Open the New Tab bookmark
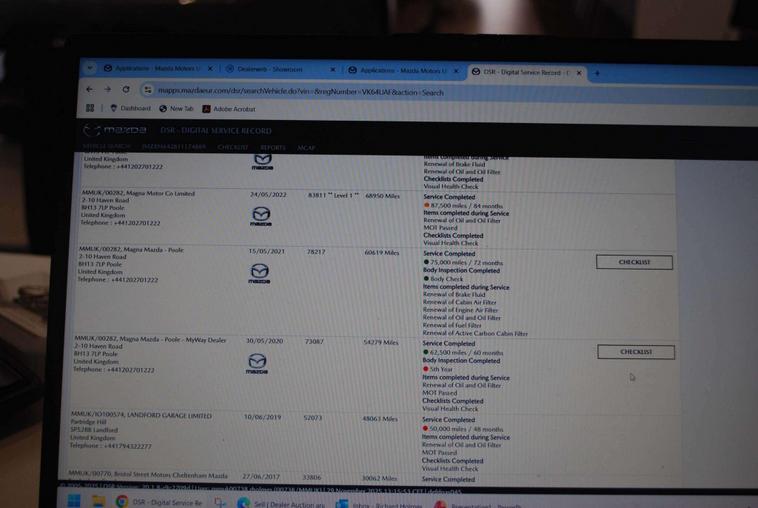Screen dimensions: 758x508 tap(176, 108)
